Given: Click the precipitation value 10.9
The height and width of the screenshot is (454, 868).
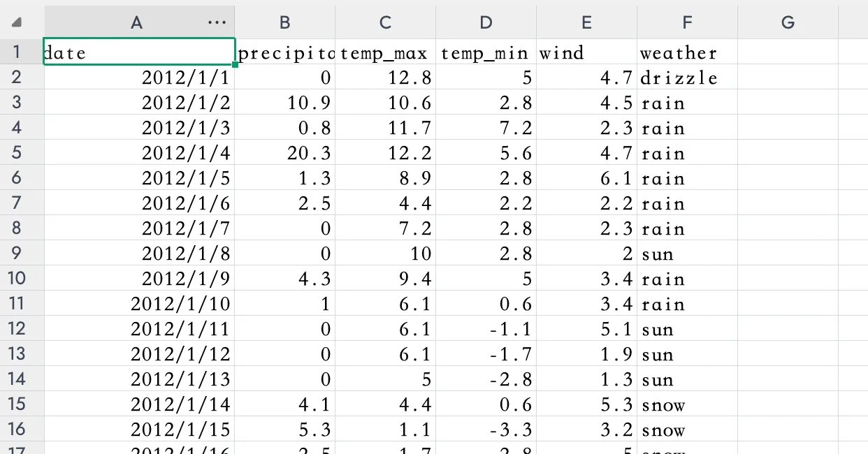Looking at the screenshot, I should (284, 102).
